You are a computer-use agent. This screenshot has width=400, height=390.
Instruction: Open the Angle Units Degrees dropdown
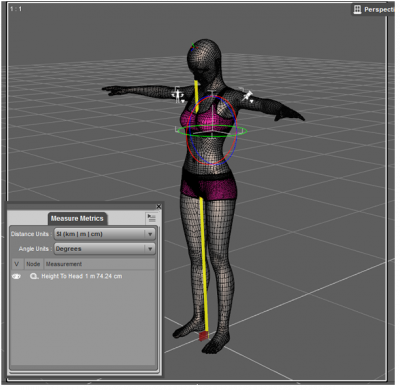tap(104, 249)
